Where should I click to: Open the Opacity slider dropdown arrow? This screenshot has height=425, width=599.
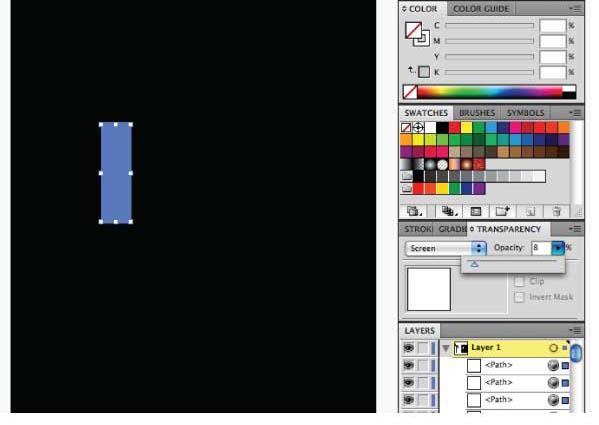pos(558,248)
